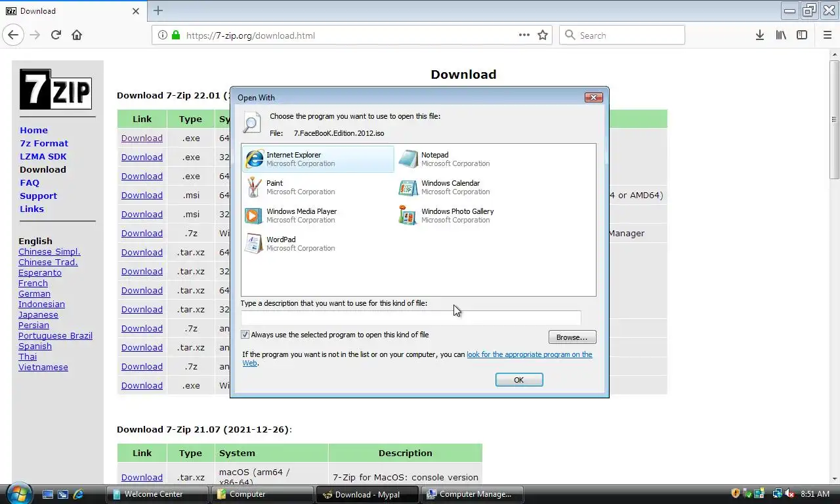Close the Open With dialog
The image size is (840, 504).
point(593,97)
